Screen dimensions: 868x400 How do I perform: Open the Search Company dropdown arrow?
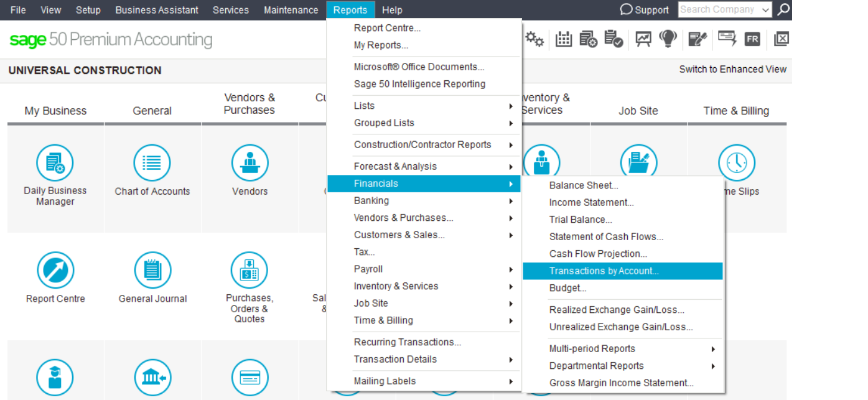(x=765, y=10)
